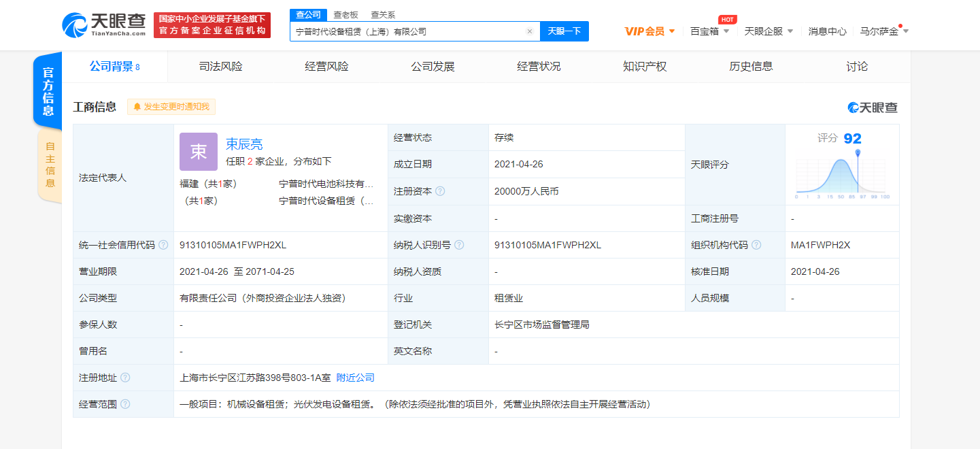Click question mark icon next to 注册地址
This screenshot has height=449, width=980.
click(x=126, y=377)
